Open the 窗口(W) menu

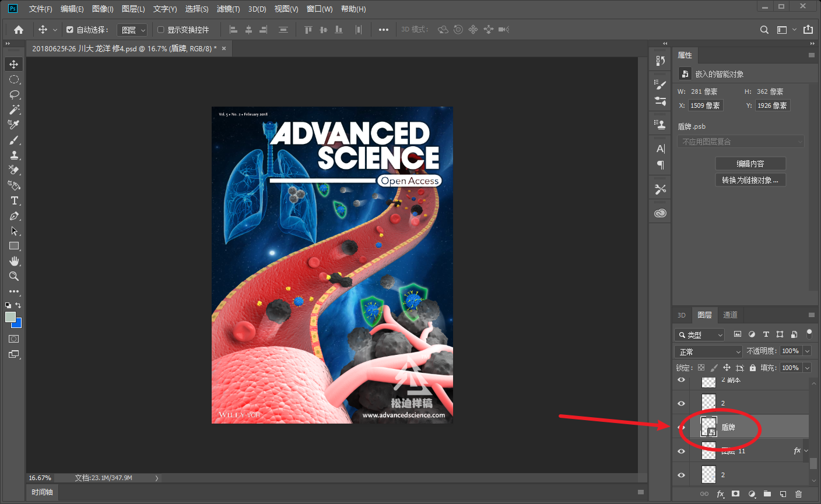tap(320, 9)
